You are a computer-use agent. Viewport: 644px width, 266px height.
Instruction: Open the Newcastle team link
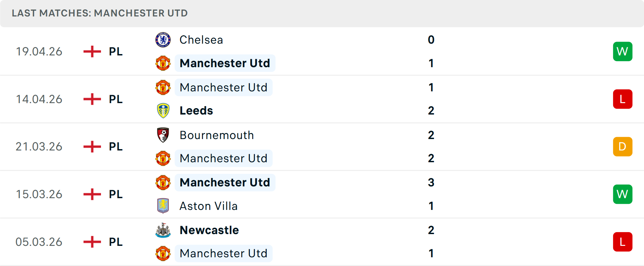pyautogui.click(x=209, y=230)
